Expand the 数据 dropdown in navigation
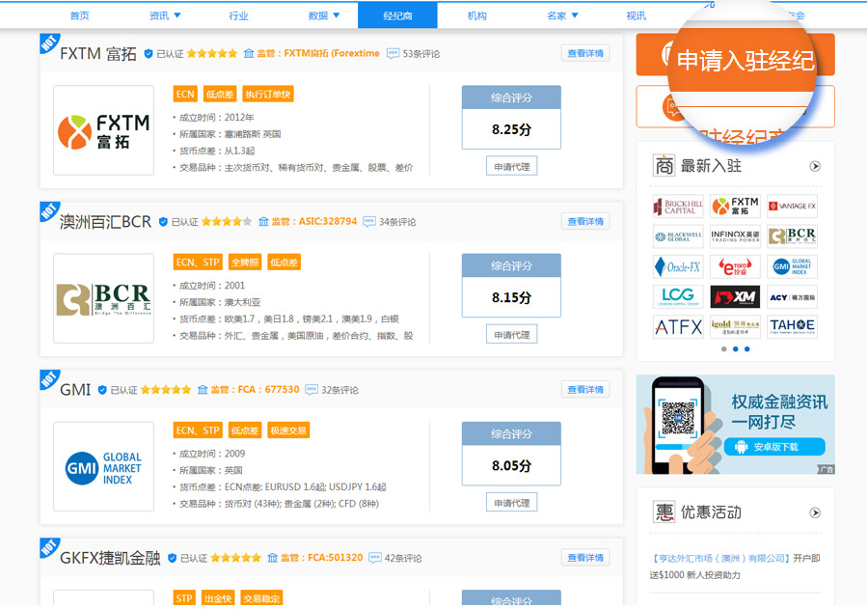 (x=323, y=15)
